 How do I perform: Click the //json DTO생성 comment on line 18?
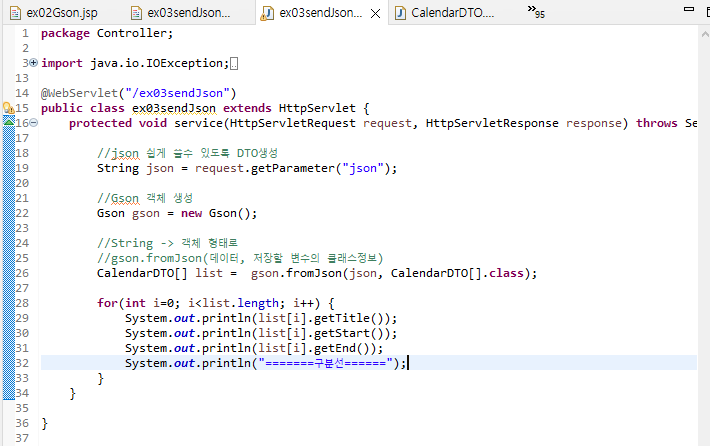187,153
